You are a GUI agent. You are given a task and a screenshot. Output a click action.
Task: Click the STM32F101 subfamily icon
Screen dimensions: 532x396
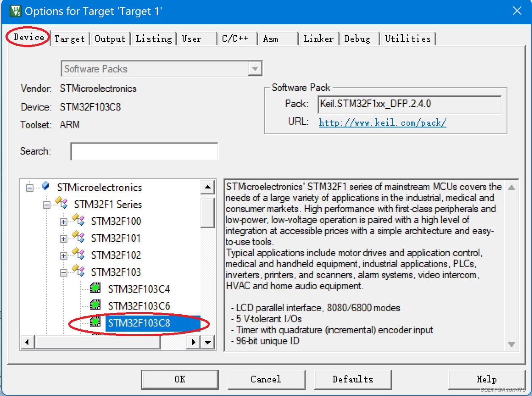[x=79, y=237]
